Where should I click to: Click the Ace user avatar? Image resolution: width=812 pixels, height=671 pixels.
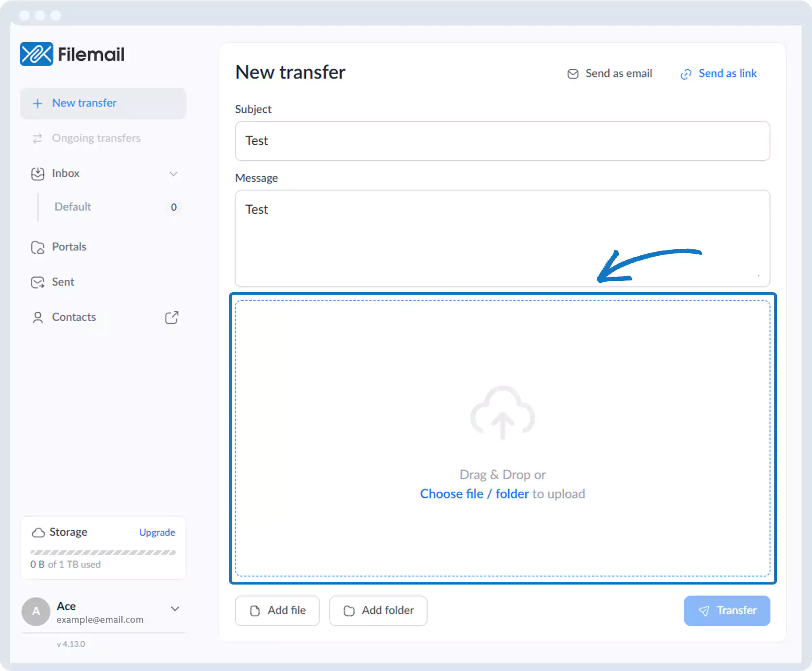[36, 611]
